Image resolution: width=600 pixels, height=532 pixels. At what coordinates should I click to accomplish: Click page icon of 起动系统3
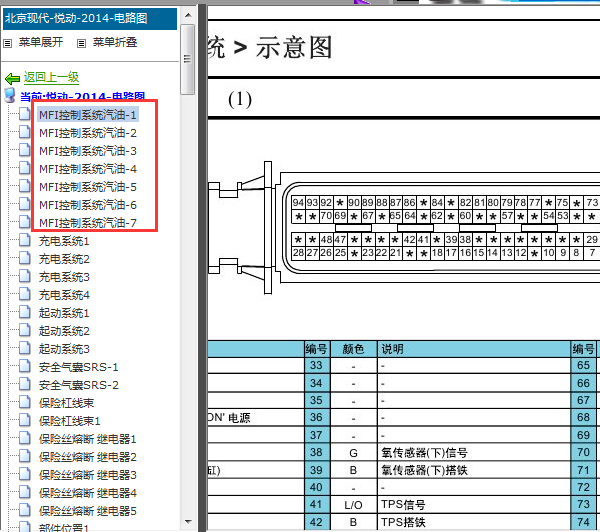click(x=25, y=348)
